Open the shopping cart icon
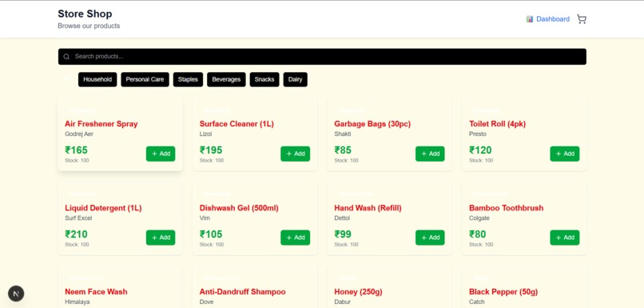This screenshot has width=644, height=308. 582,19
